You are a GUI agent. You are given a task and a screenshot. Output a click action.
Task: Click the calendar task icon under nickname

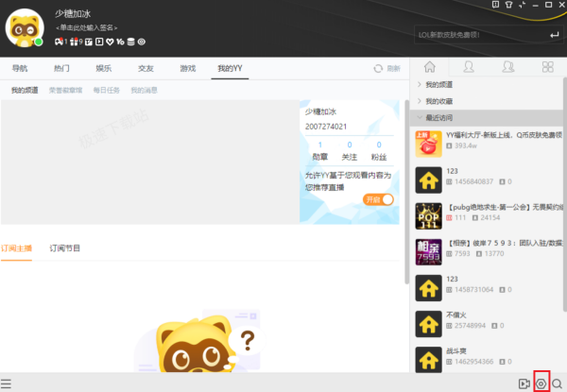point(89,42)
